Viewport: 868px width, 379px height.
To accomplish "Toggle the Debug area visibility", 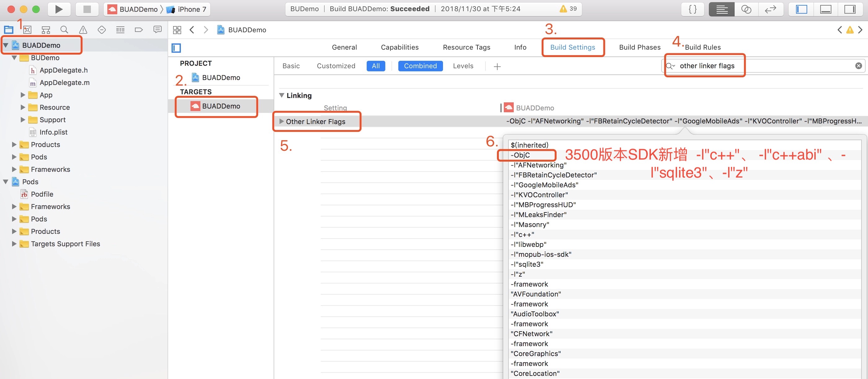I will [825, 9].
